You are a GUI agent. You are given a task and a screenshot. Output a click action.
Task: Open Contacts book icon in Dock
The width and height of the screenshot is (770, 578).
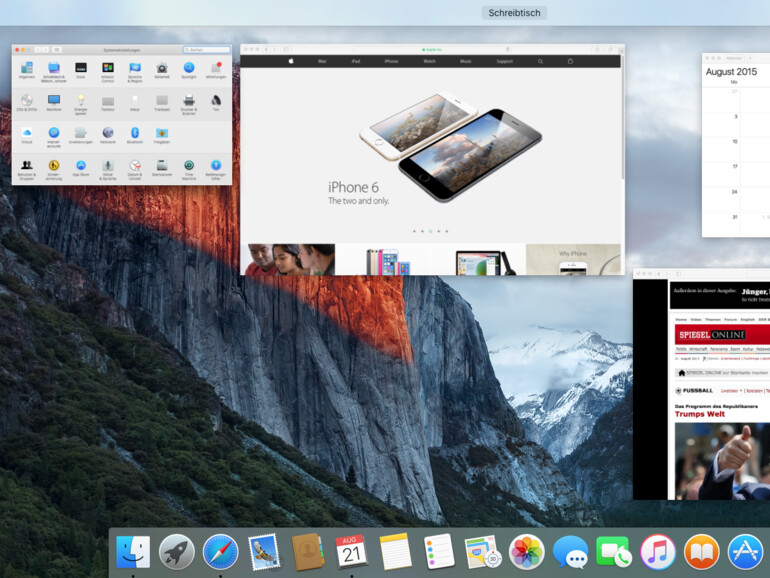pyautogui.click(x=307, y=552)
